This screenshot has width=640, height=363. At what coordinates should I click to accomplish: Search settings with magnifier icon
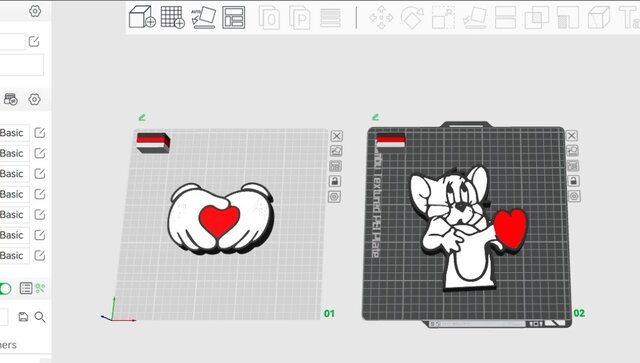click(40, 317)
